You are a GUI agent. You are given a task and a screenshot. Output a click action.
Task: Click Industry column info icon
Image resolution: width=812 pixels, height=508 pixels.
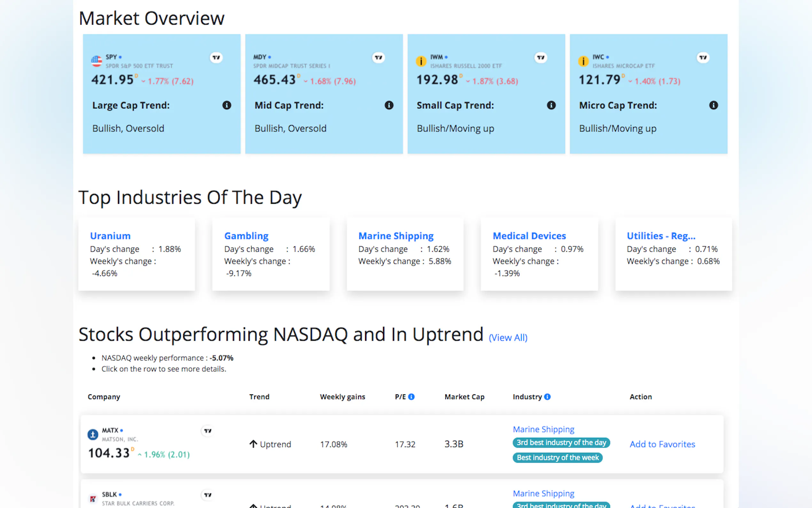click(547, 397)
